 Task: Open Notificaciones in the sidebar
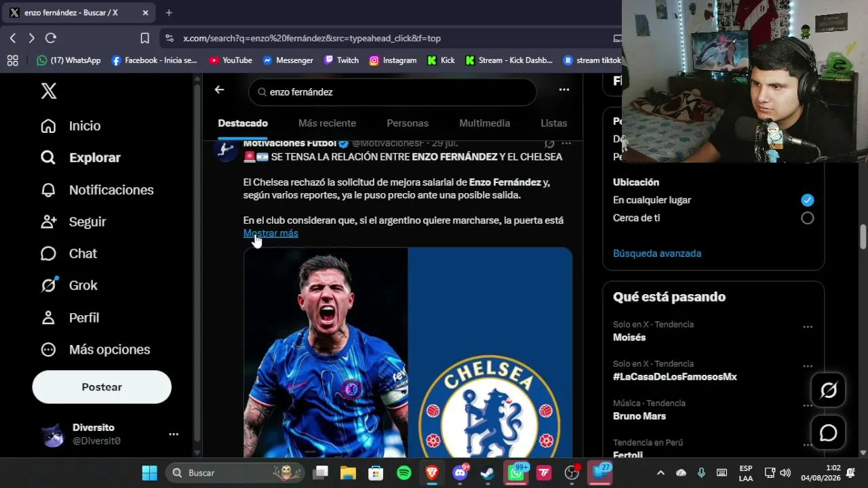(x=97, y=190)
